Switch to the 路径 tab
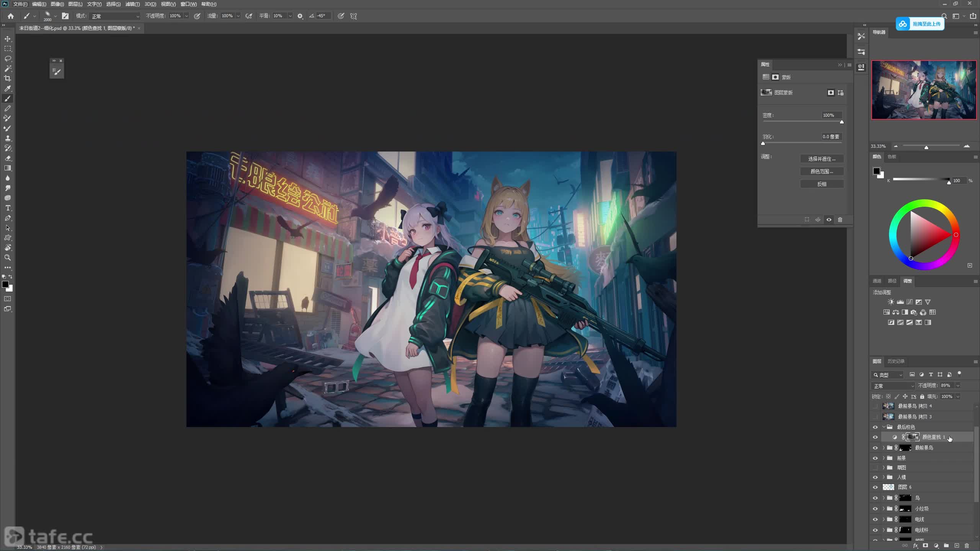 (x=892, y=281)
